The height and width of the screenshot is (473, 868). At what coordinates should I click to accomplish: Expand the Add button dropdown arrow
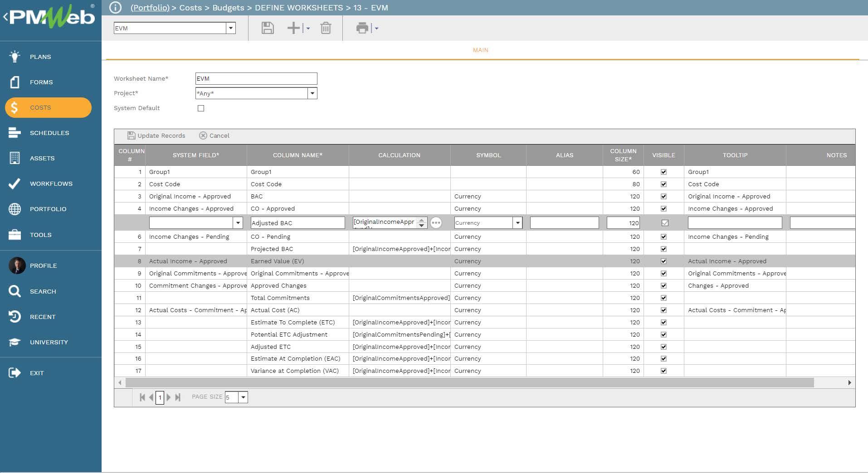point(308,29)
